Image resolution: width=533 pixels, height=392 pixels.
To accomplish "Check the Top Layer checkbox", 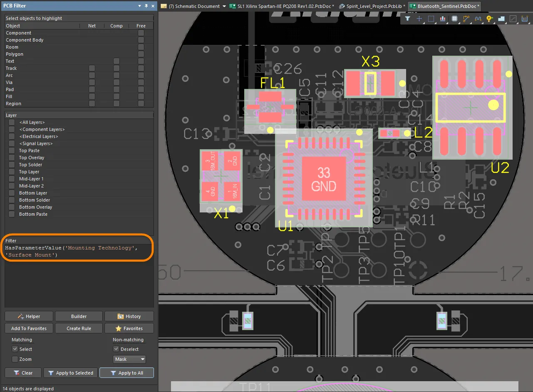I will pos(12,172).
